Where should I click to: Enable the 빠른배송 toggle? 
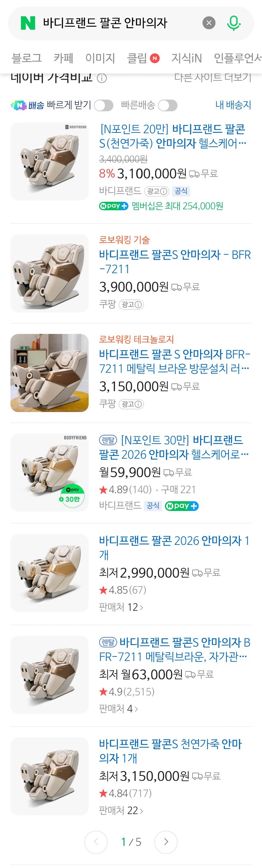168,105
